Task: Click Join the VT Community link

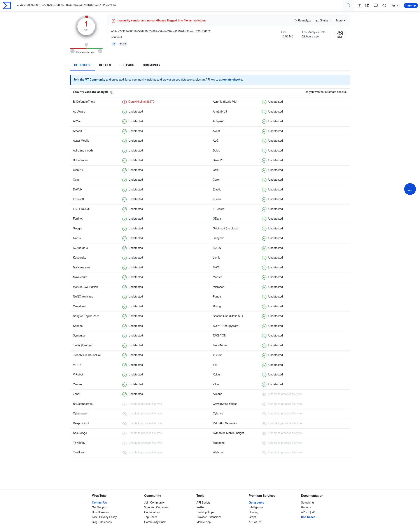Action: tap(89, 79)
